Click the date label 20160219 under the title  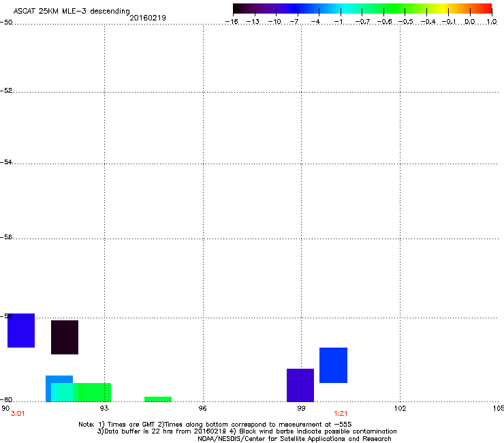tap(148, 18)
